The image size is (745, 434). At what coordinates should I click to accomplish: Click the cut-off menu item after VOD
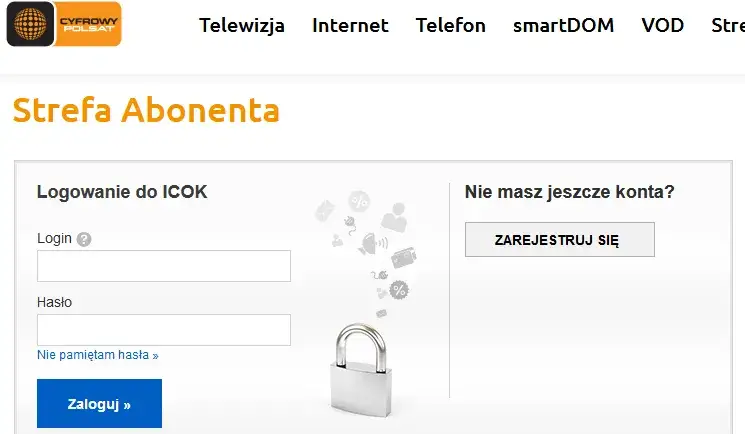click(x=727, y=26)
